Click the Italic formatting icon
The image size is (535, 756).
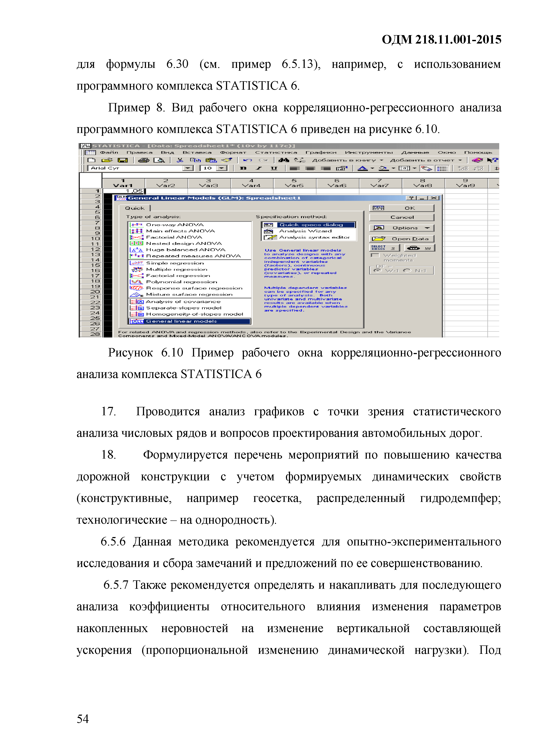pyautogui.click(x=259, y=168)
